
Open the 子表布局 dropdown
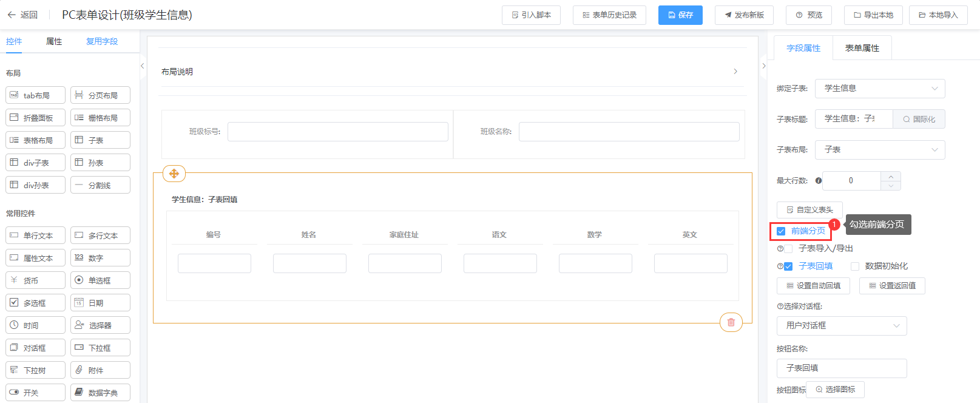pos(879,150)
